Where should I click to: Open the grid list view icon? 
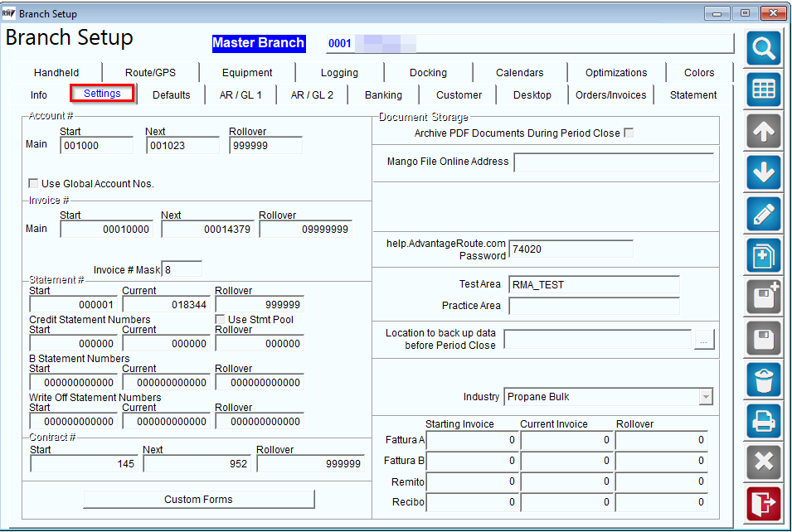point(763,90)
